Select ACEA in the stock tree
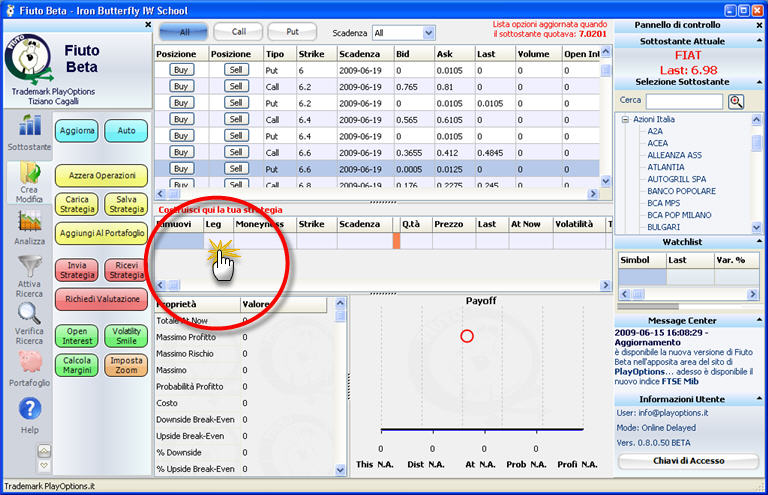The height and width of the screenshot is (495, 768). pyautogui.click(x=657, y=143)
